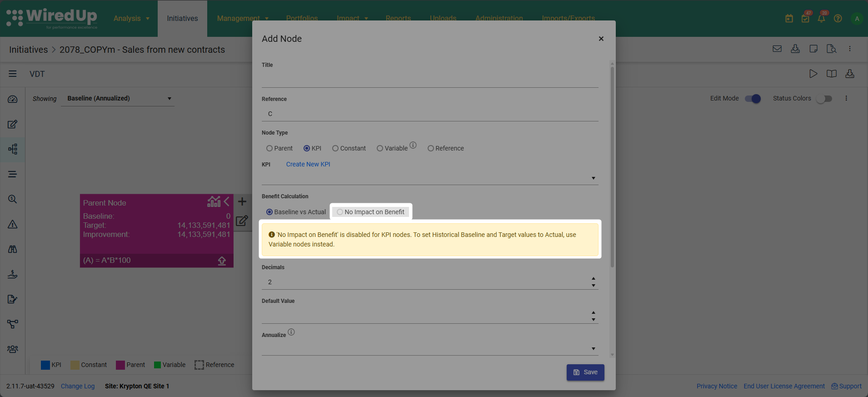Image resolution: width=868 pixels, height=397 pixels.
Task: Click the mail envelope icon
Action: 777,49
